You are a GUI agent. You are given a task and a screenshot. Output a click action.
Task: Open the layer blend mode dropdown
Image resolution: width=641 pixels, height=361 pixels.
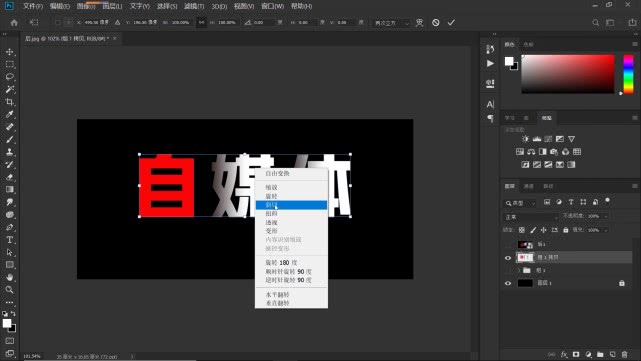click(531, 217)
